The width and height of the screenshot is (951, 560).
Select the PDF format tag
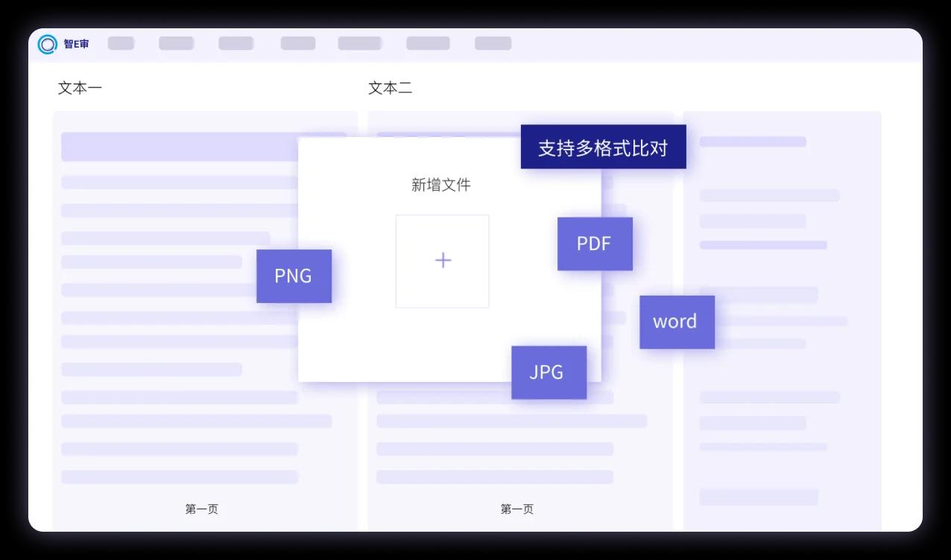[595, 244]
